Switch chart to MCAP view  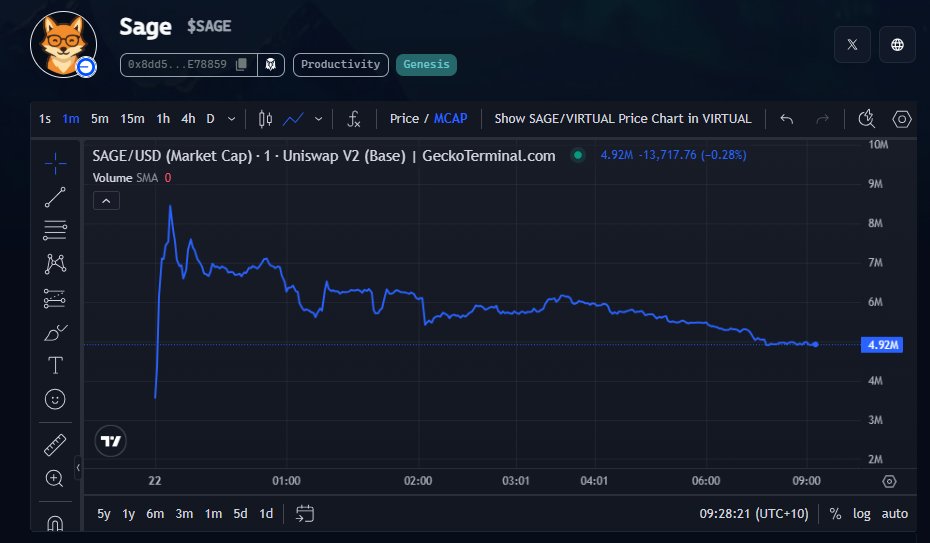tap(450, 119)
